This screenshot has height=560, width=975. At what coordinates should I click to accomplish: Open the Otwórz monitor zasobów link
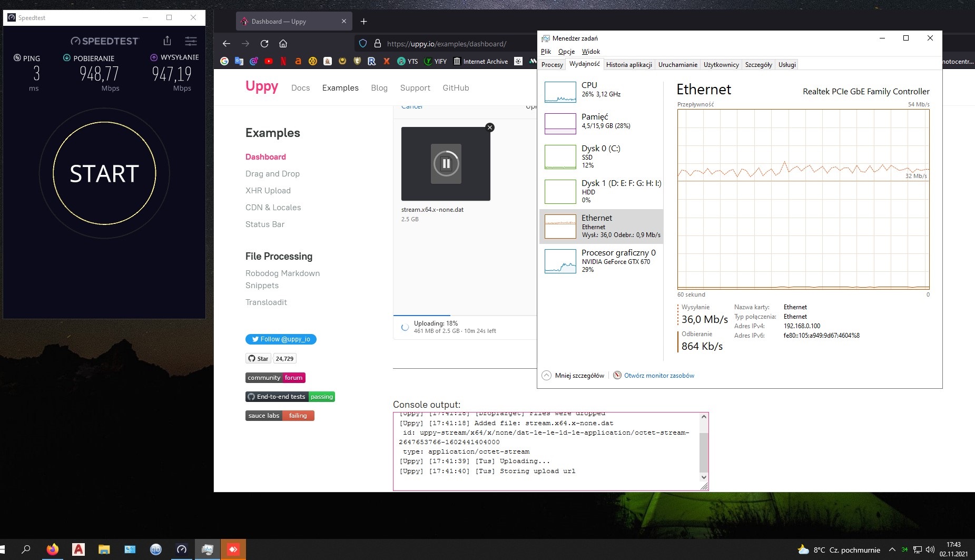click(659, 375)
